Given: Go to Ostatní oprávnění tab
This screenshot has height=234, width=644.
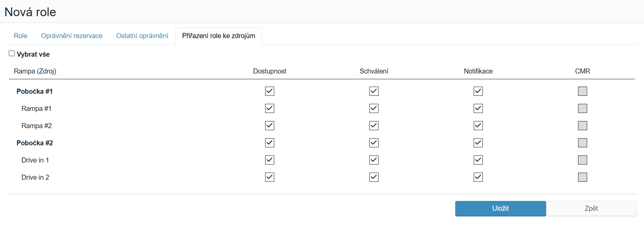Looking at the screenshot, I should pos(142,36).
